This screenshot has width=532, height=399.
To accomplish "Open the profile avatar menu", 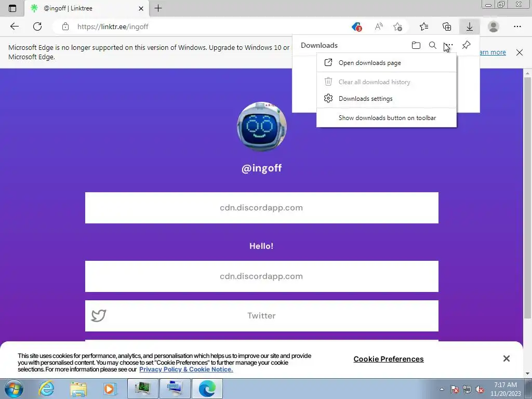I will point(494,26).
